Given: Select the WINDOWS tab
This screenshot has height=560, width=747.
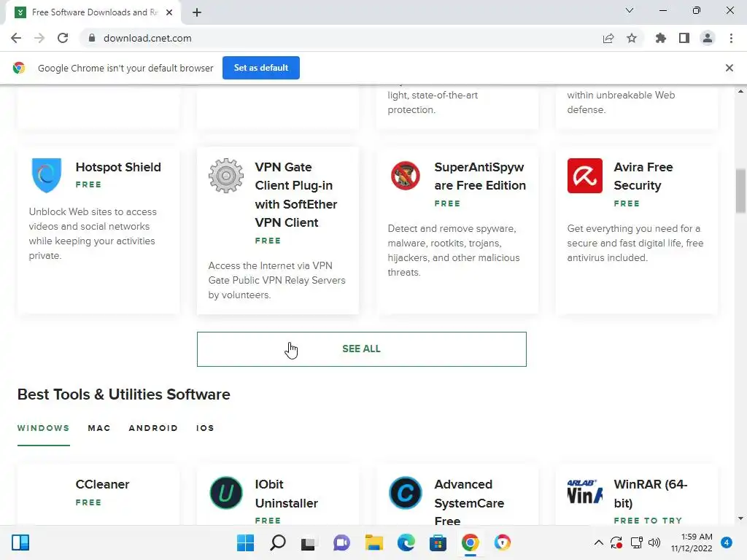Looking at the screenshot, I should (43, 428).
